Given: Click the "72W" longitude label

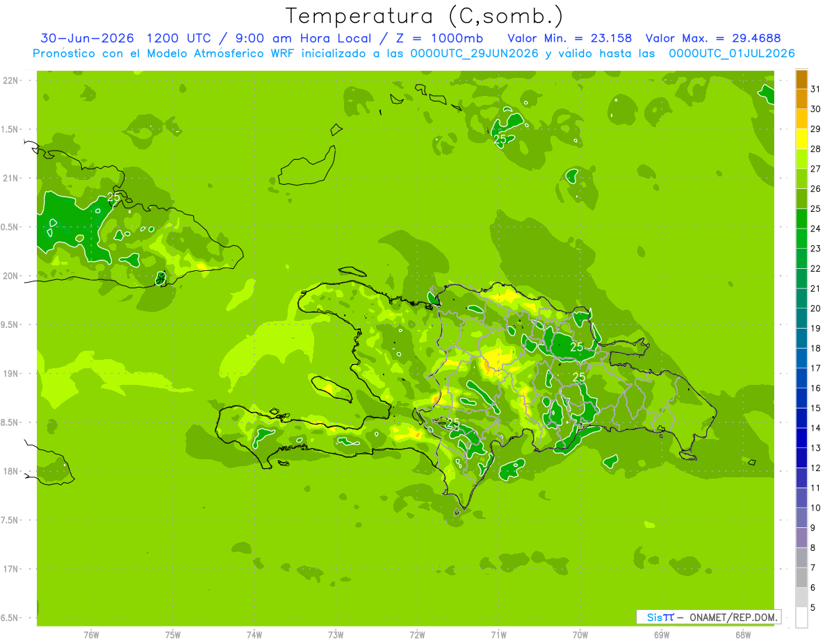Looking at the screenshot, I should (x=417, y=635).
